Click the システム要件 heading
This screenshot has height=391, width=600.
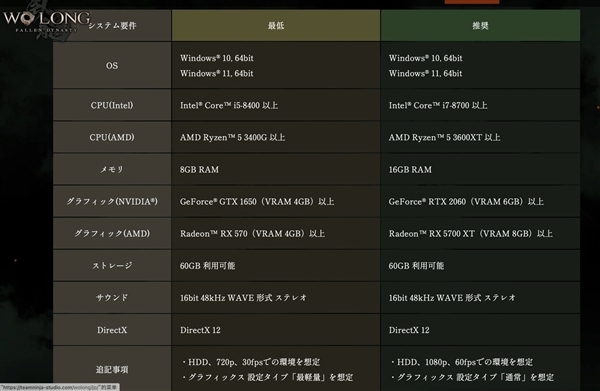point(112,25)
